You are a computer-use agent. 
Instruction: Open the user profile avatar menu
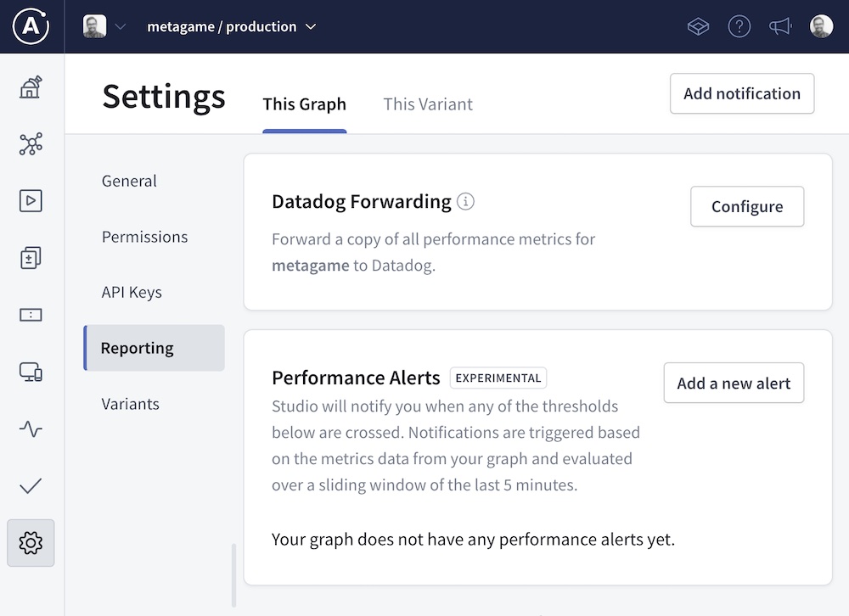[x=821, y=26]
